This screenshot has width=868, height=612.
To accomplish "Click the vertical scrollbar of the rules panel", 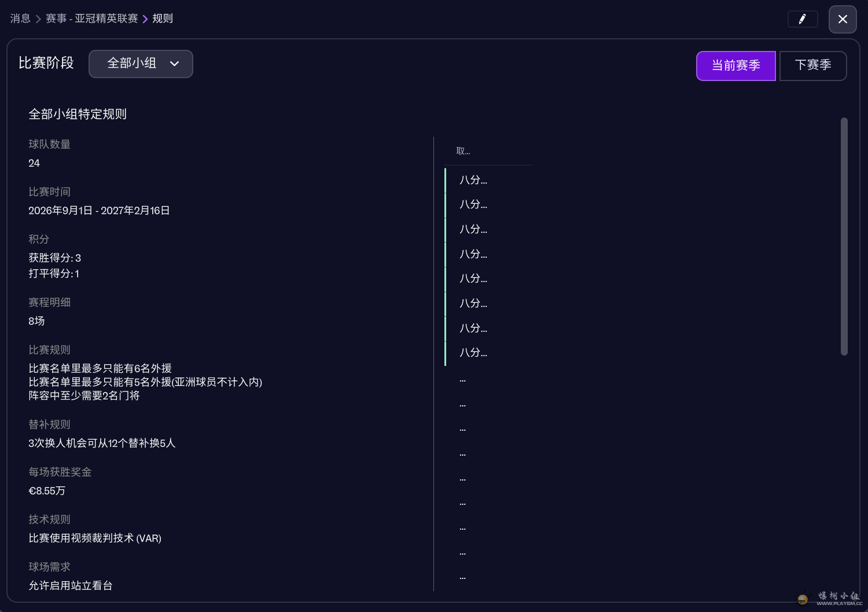I will (844, 236).
